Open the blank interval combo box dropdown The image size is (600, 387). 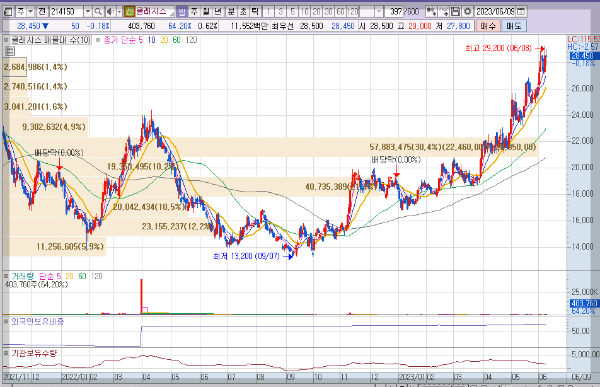tap(378, 12)
